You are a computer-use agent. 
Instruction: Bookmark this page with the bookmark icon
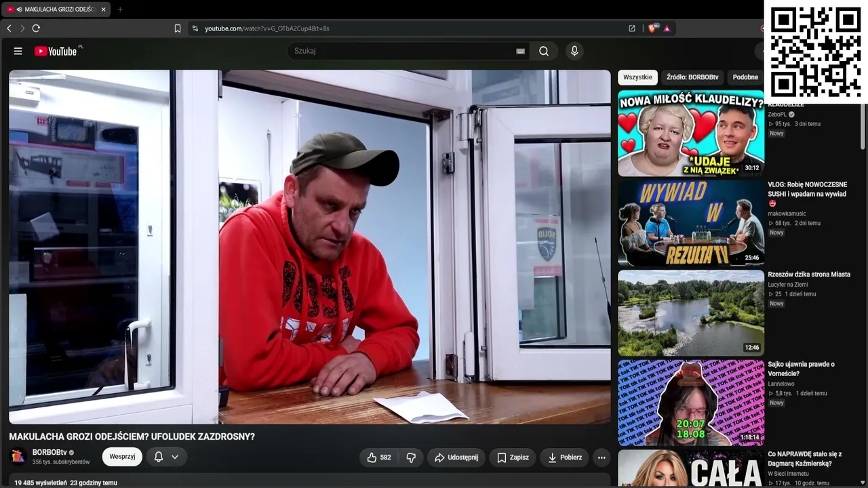(178, 28)
